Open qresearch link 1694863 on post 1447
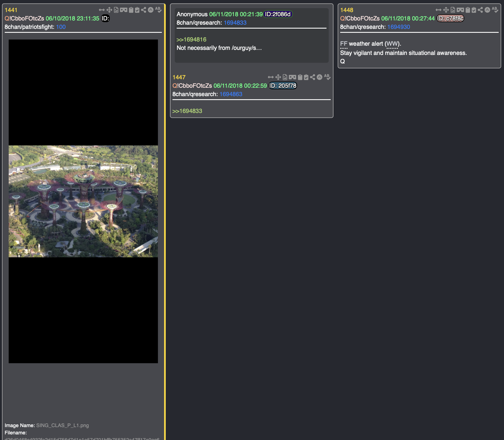The height and width of the screenshot is (440, 504). coord(231,94)
